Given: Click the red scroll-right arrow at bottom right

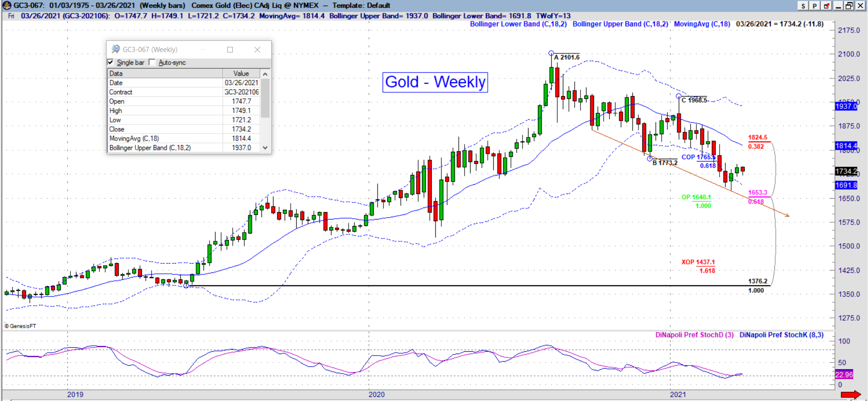Looking at the screenshot, I should coord(851,395).
